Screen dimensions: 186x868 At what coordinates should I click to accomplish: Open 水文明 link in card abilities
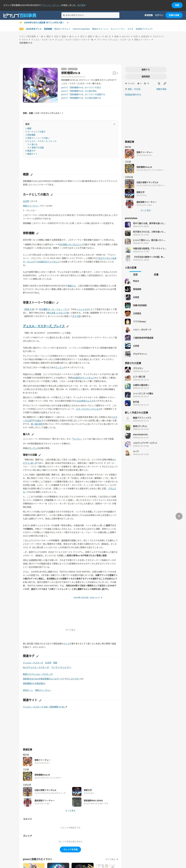[26, 201]
